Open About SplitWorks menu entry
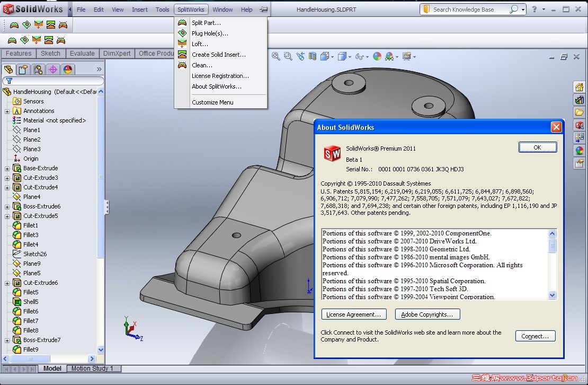 coord(216,86)
